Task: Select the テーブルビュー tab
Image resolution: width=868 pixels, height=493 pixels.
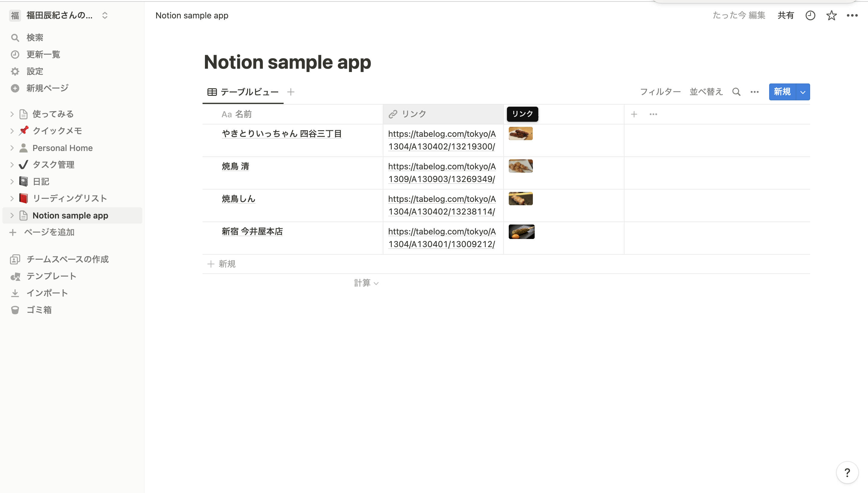Action: tap(243, 92)
